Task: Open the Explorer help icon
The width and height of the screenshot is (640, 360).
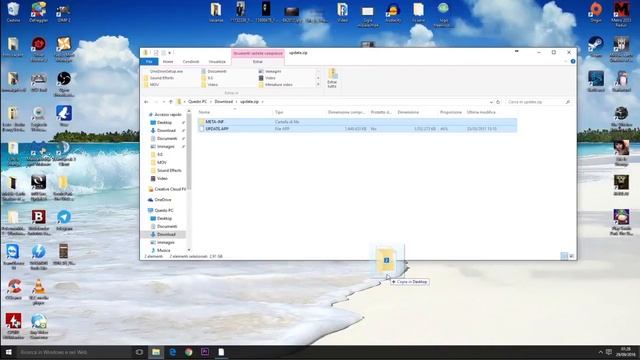Action: (573, 61)
